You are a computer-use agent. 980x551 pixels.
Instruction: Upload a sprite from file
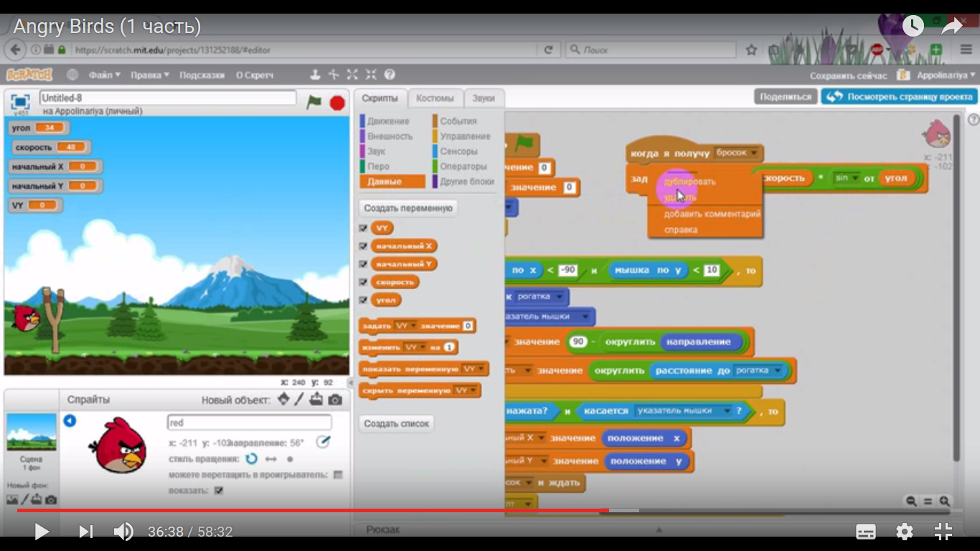[x=316, y=400]
